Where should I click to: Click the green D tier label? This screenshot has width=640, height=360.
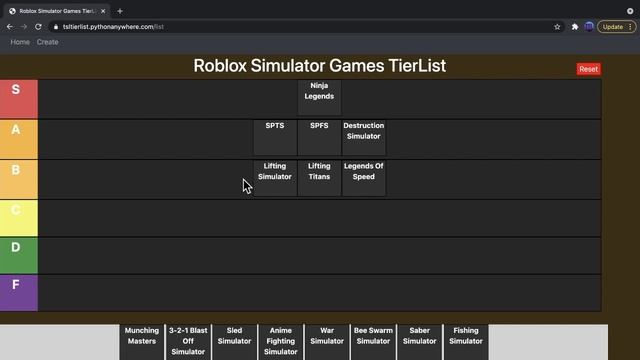pyautogui.click(x=19, y=256)
